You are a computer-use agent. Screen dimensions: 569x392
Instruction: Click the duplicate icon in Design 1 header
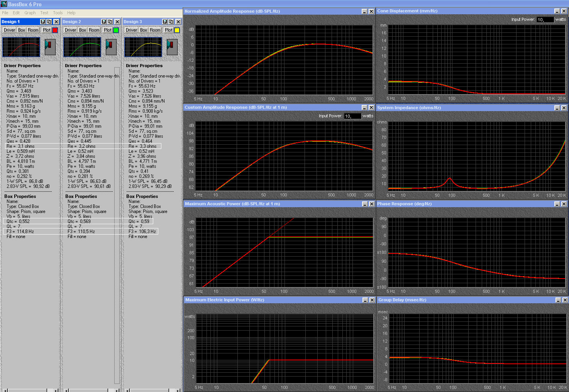click(49, 22)
